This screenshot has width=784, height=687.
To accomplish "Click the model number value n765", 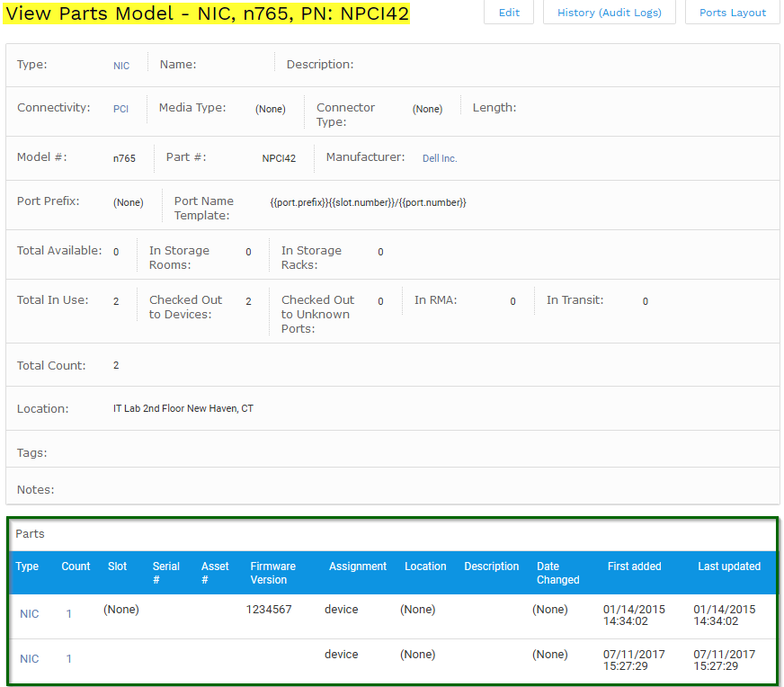I will click(x=124, y=158).
